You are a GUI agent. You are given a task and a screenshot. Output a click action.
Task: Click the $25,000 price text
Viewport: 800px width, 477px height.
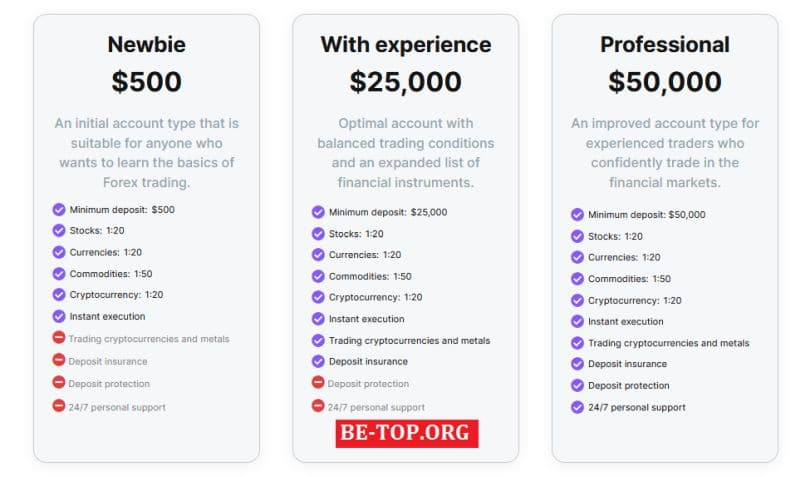click(405, 82)
